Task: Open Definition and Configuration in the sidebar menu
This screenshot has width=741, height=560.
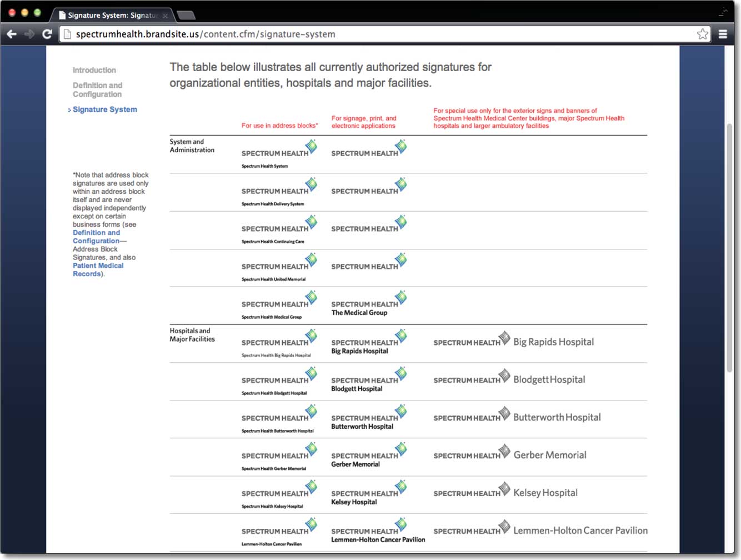Action: (x=98, y=89)
